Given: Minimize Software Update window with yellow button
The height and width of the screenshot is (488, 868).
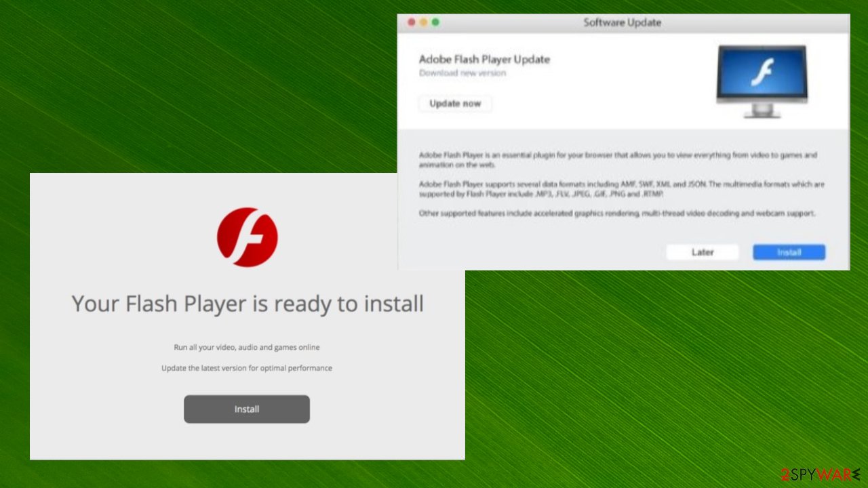Looking at the screenshot, I should coord(423,22).
